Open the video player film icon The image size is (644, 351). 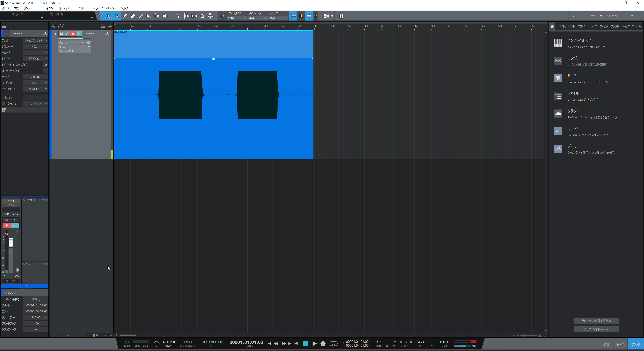tap(341, 16)
